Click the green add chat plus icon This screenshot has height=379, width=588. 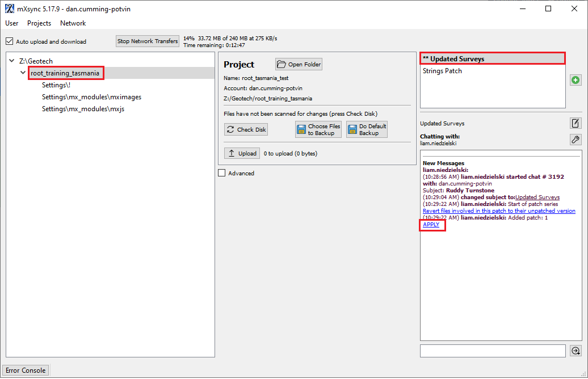[576, 81]
